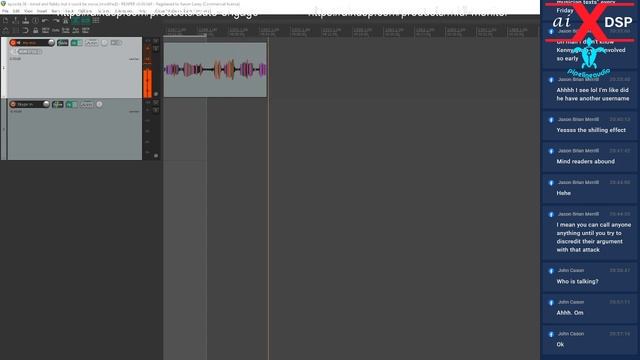Click the round icon below the orange meter
The height and width of the screenshot is (360, 640).
(156, 94)
